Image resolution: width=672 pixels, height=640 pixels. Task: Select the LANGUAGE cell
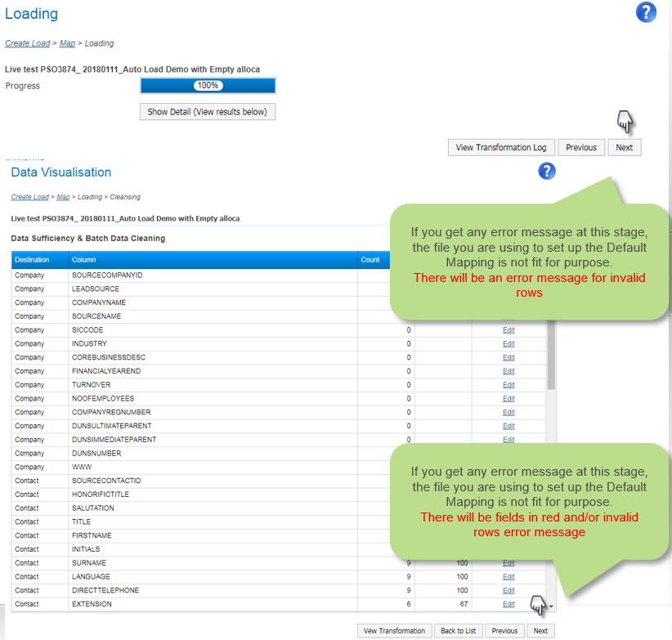click(x=213, y=576)
